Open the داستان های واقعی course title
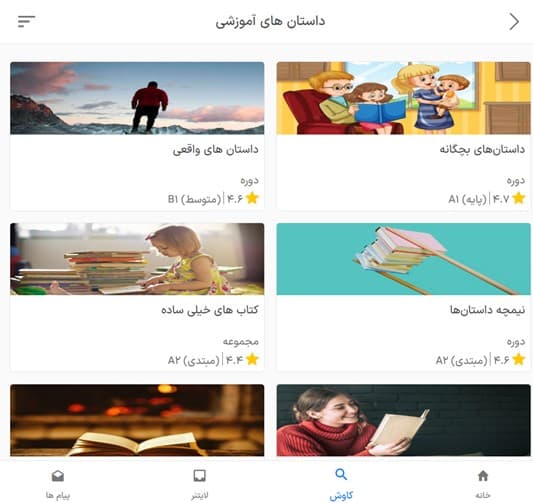 pyautogui.click(x=216, y=150)
